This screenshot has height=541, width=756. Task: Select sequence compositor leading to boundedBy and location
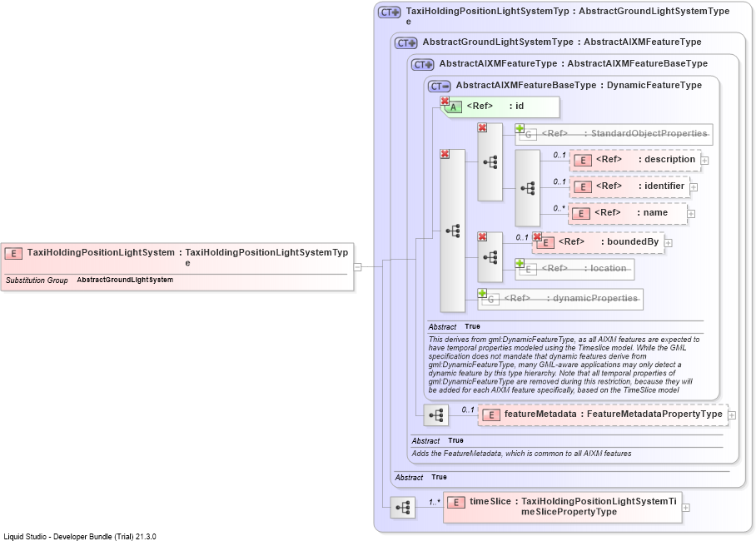pyautogui.click(x=490, y=257)
